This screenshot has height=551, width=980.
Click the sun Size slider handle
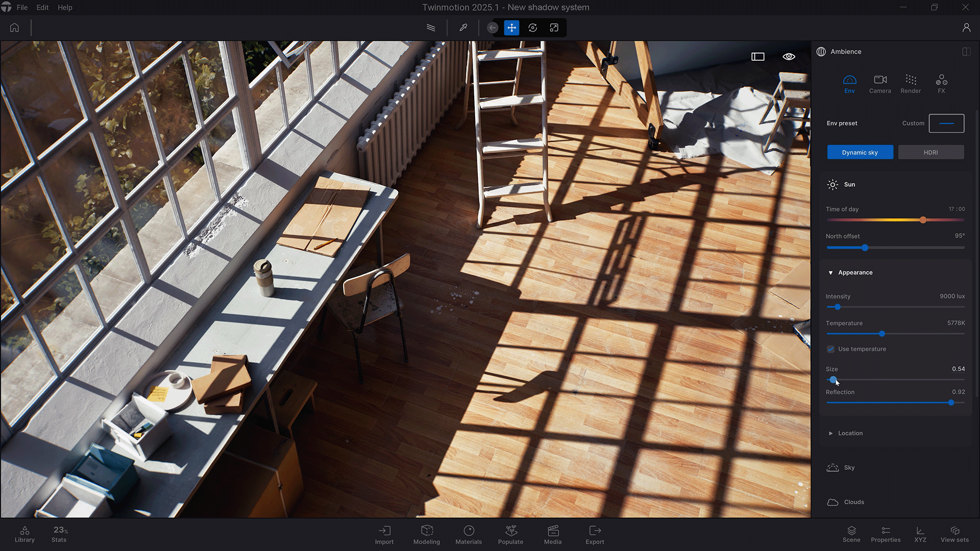click(x=833, y=380)
